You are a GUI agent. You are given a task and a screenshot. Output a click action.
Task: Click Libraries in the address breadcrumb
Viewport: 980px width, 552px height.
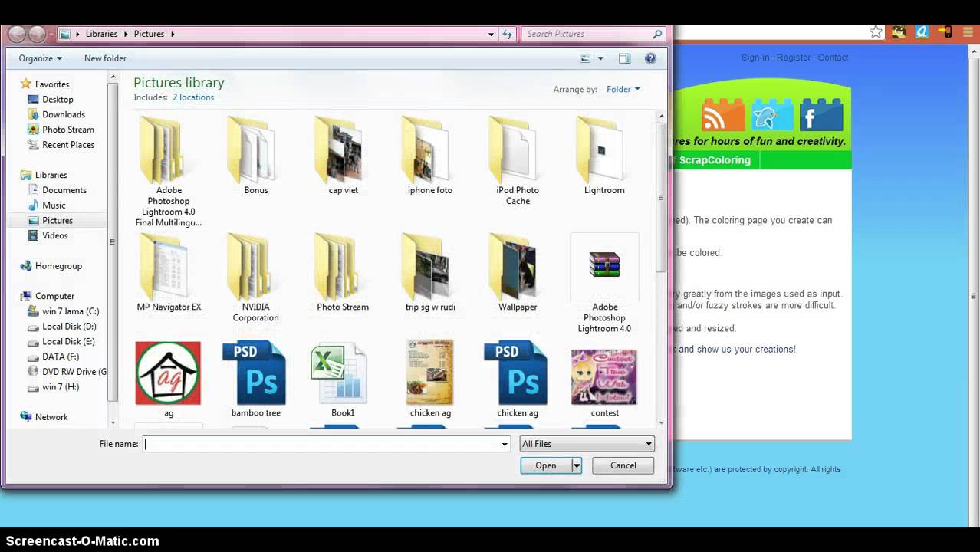point(101,34)
